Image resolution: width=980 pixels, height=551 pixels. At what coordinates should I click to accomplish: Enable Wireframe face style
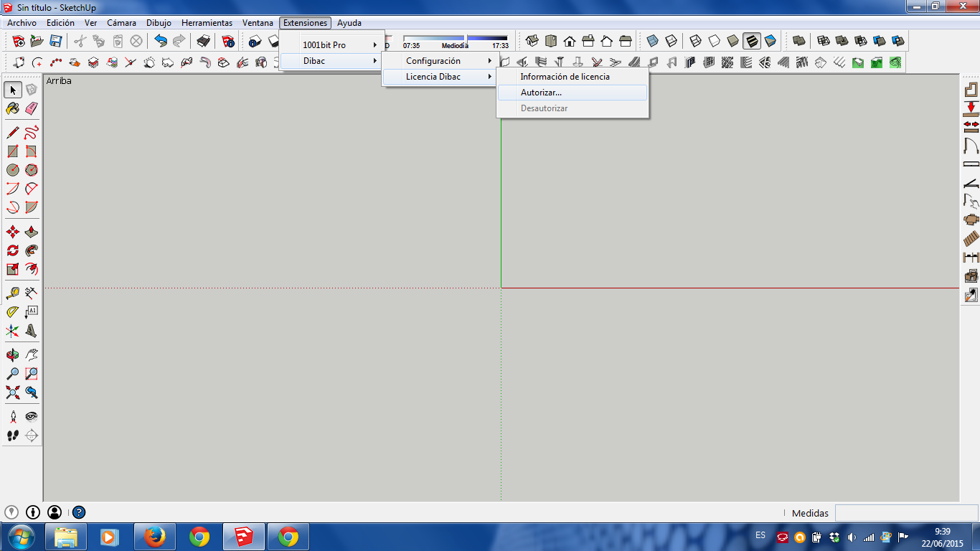pos(696,41)
